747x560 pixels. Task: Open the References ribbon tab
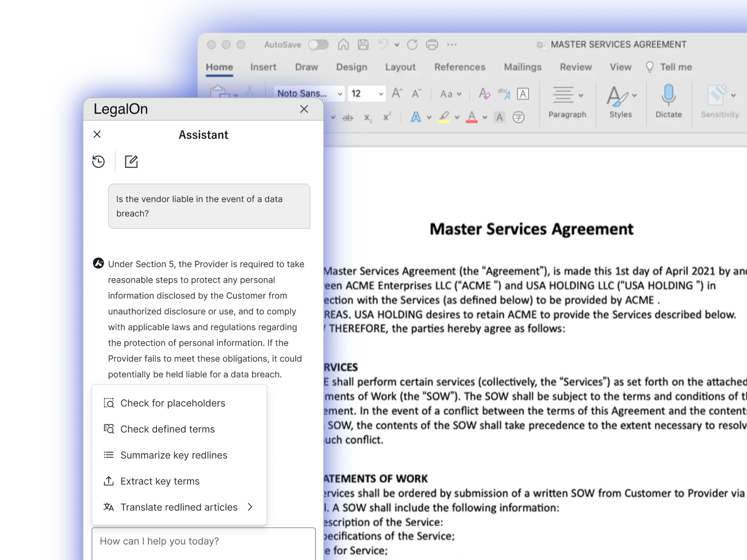pyautogui.click(x=460, y=67)
